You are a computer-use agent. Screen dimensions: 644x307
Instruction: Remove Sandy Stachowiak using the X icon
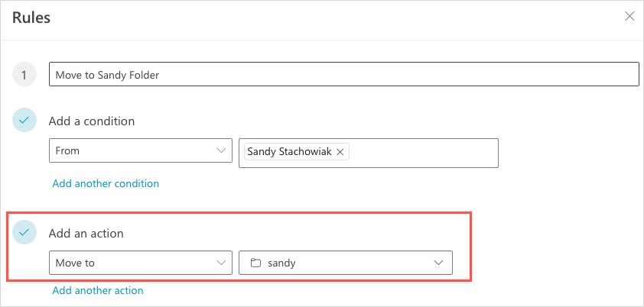coord(341,152)
